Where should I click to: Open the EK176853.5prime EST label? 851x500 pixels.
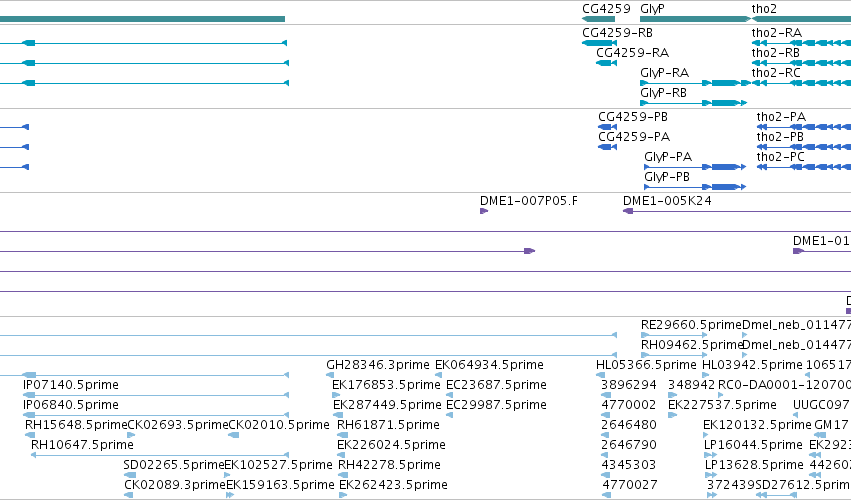(386, 385)
